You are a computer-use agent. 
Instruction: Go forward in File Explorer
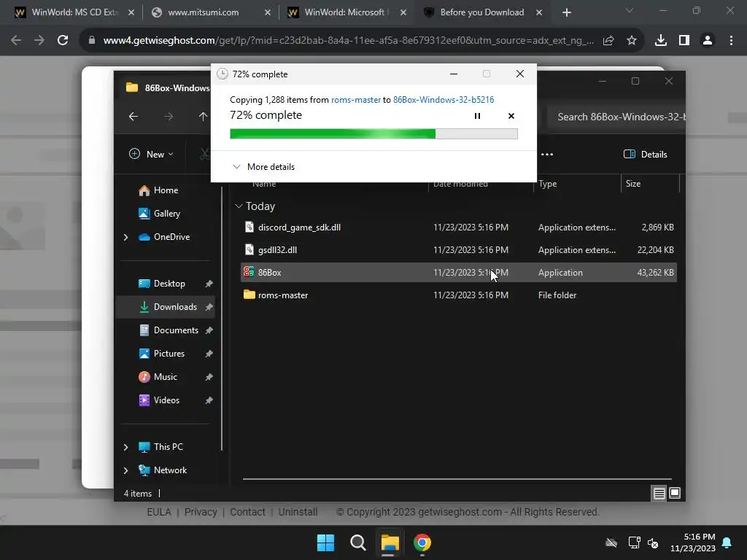point(169,116)
